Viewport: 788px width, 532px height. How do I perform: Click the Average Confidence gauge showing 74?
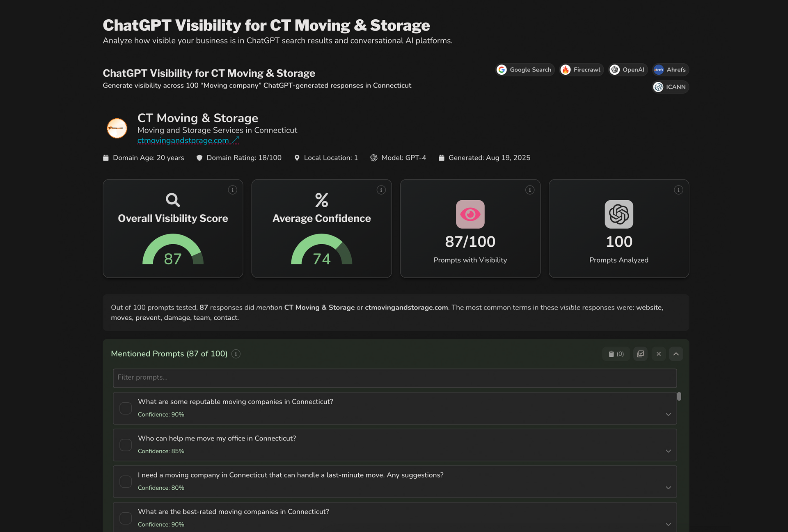tap(321, 250)
